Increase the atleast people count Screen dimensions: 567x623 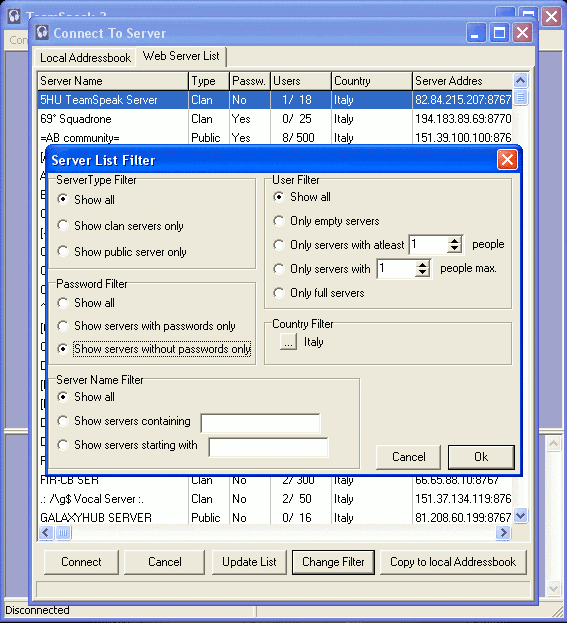454,240
